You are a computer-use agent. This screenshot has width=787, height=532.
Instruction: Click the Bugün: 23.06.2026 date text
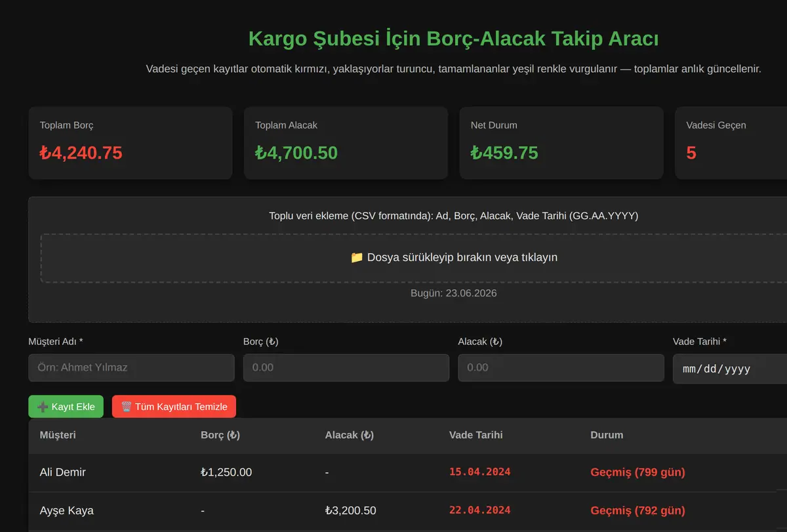pyautogui.click(x=454, y=293)
